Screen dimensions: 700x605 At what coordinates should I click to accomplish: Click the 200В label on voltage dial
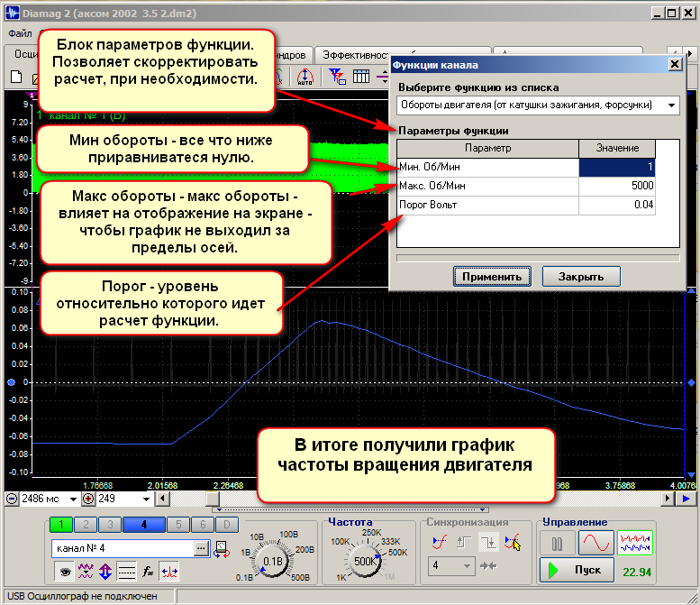coord(305,550)
